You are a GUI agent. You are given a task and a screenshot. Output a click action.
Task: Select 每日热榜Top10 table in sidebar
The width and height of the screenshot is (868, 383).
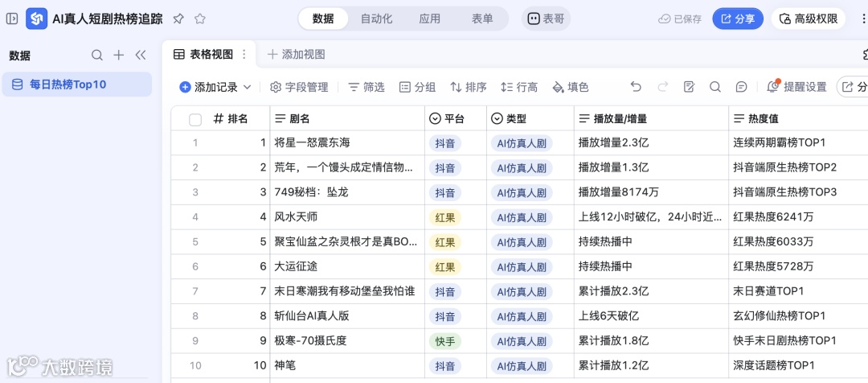pos(77,84)
